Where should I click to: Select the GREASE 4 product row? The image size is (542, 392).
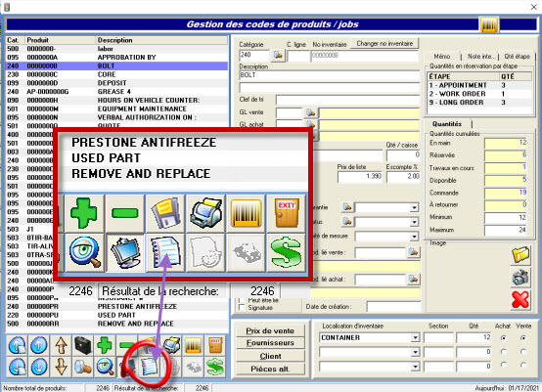point(116,92)
